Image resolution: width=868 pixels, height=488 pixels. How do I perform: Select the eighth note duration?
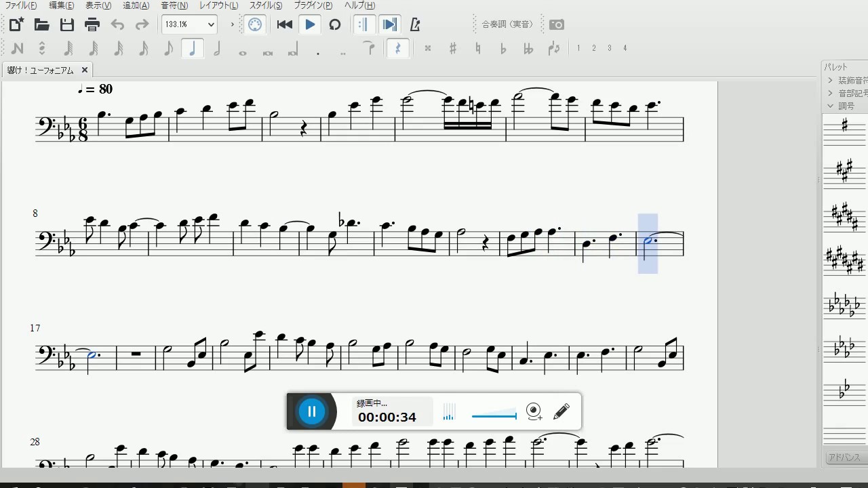click(x=168, y=49)
